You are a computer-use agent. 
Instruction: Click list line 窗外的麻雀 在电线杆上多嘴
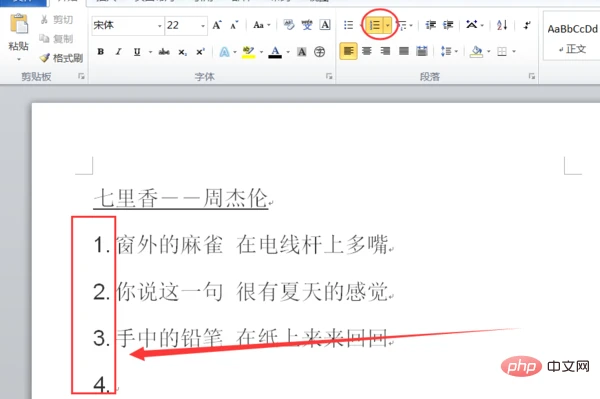251,245
